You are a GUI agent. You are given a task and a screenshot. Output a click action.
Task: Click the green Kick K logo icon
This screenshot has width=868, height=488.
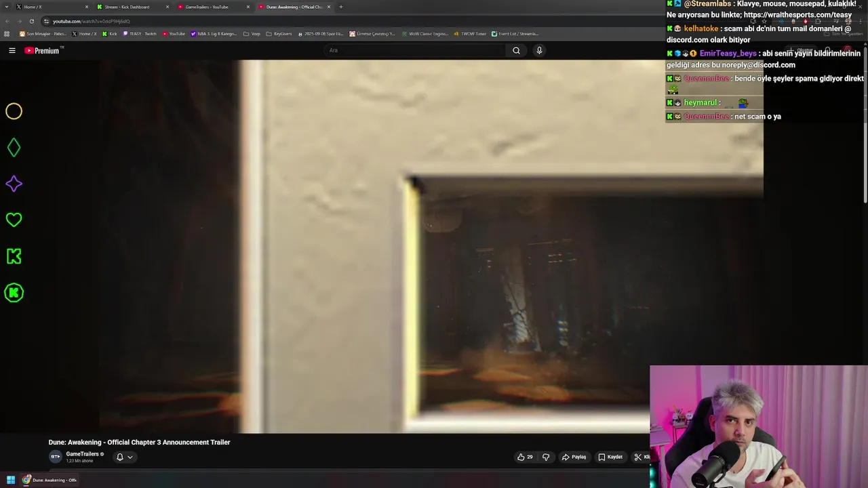tap(14, 256)
